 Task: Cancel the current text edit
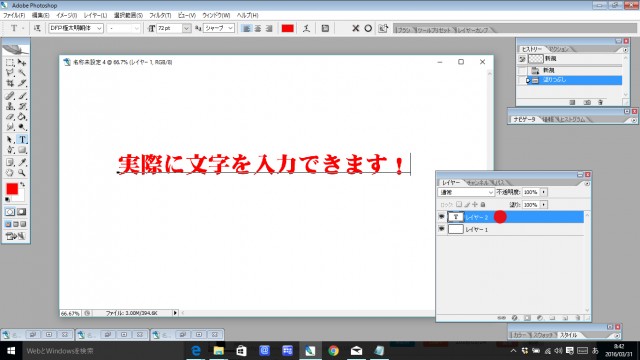pos(356,28)
